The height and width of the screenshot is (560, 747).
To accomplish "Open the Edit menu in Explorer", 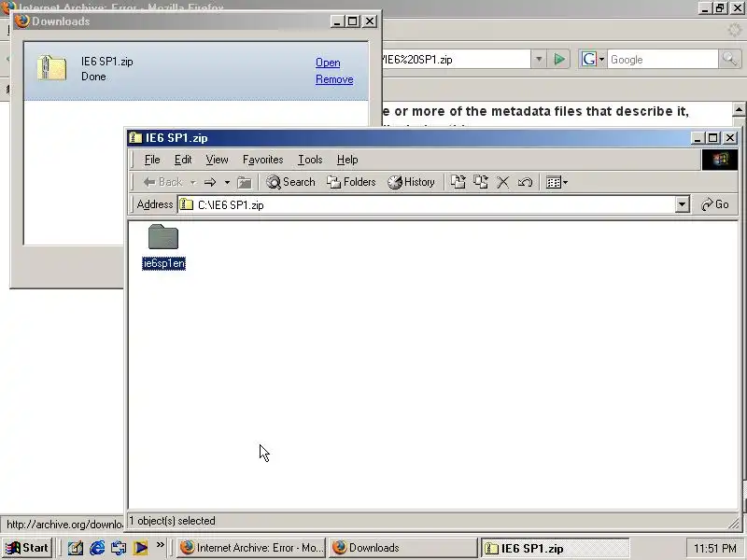I will tap(183, 160).
